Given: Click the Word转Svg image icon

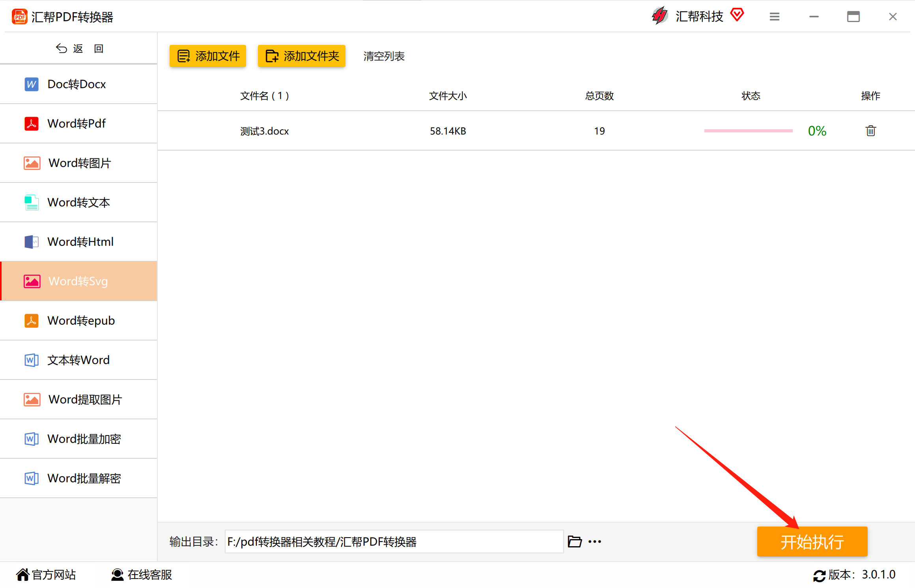Looking at the screenshot, I should click(x=32, y=281).
